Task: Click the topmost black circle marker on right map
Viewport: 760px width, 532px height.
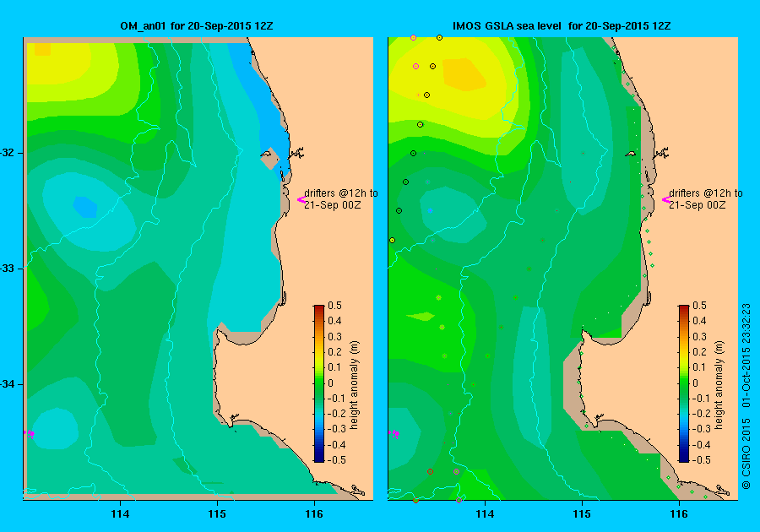Action: pyautogui.click(x=439, y=38)
